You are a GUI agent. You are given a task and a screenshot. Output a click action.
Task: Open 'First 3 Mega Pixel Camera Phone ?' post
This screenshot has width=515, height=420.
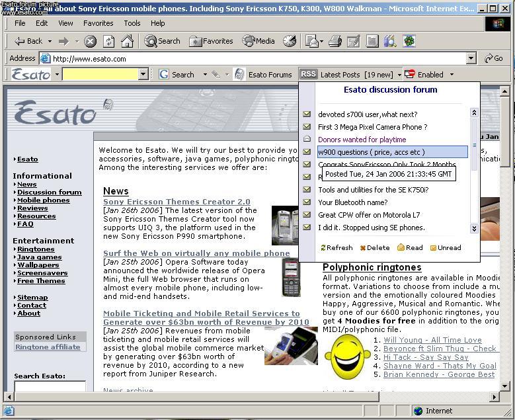point(372,127)
